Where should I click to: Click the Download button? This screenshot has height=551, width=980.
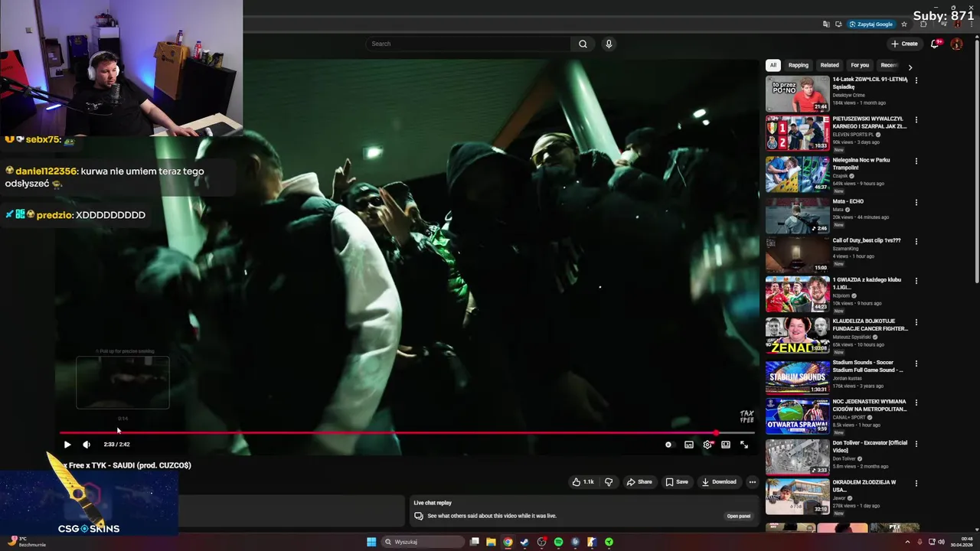[719, 482]
